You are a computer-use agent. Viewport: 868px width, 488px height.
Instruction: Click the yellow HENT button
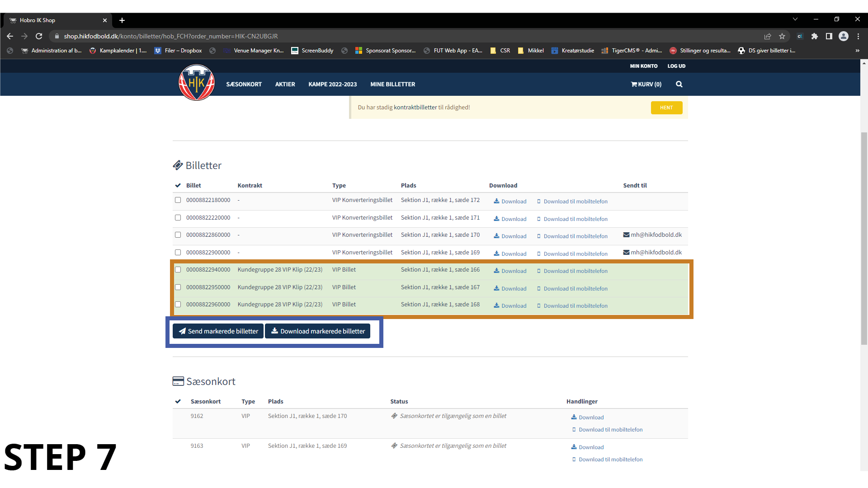click(666, 108)
